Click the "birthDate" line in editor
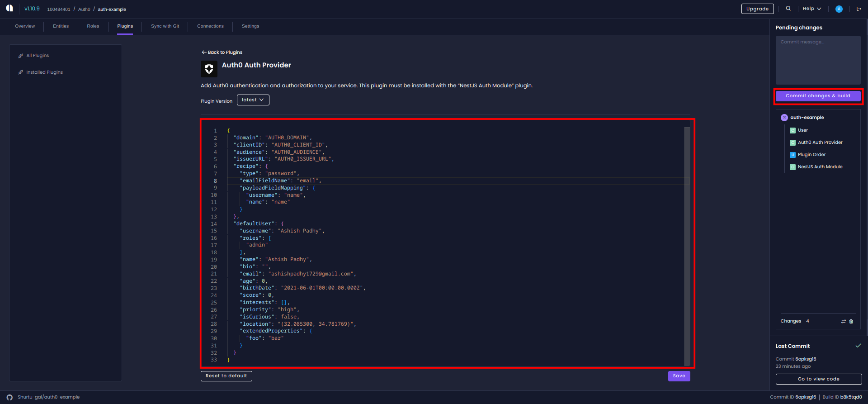This screenshot has width=868, height=404. (303, 288)
